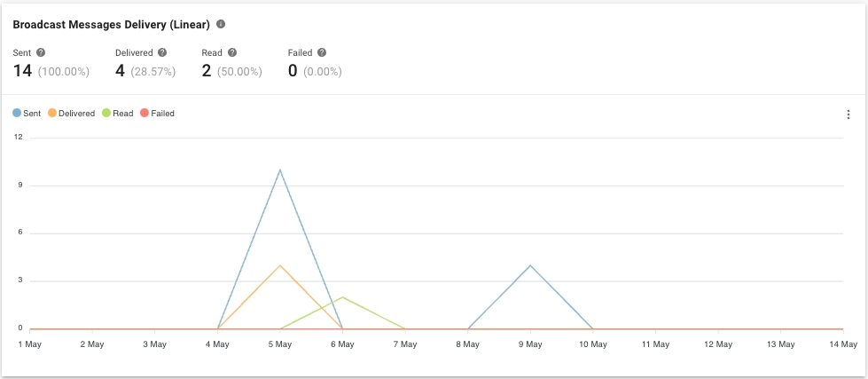
Task: Click info icon beside Broadcast Messages Delivery title
Action: (x=221, y=25)
